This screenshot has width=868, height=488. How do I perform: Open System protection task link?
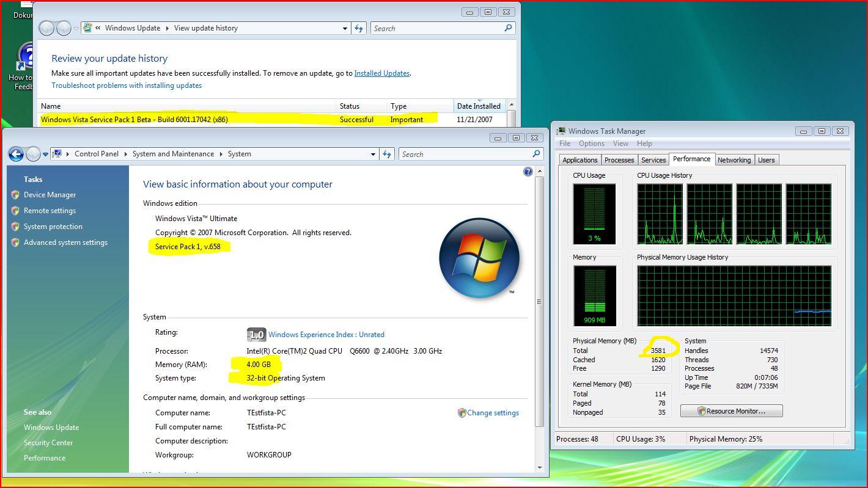click(53, 227)
